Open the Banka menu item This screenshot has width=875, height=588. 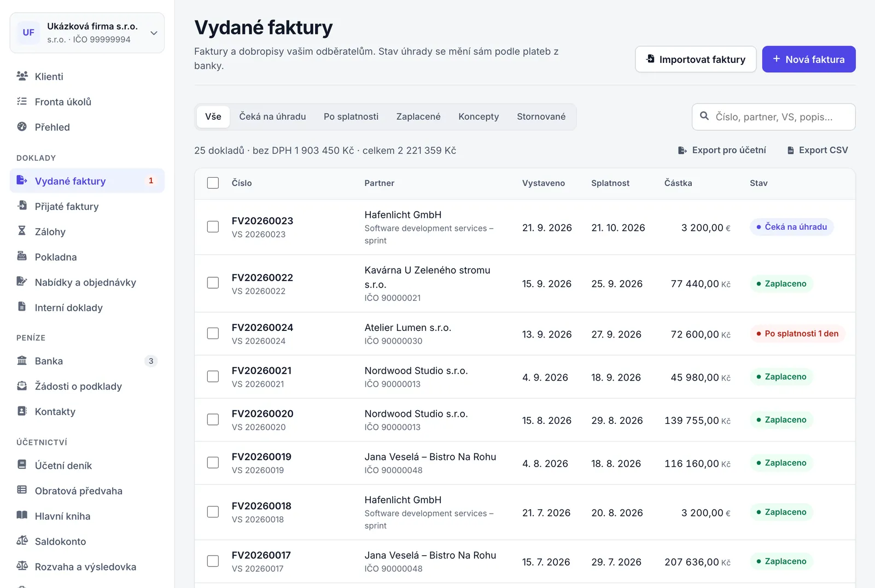click(87, 361)
